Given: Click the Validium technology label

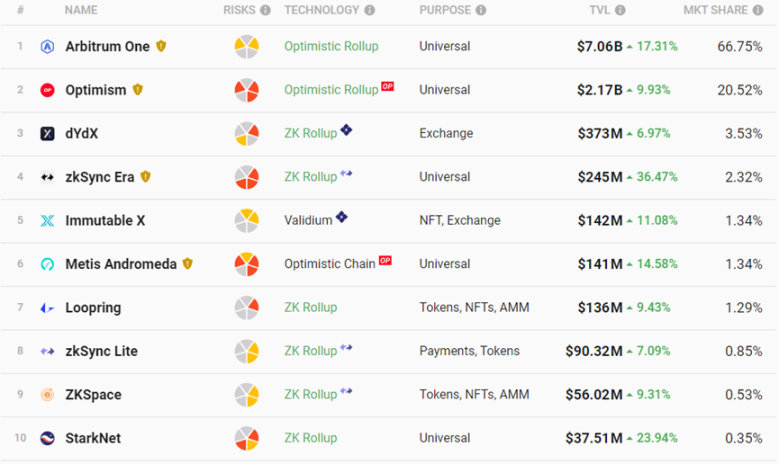Looking at the screenshot, I should 308,220.
